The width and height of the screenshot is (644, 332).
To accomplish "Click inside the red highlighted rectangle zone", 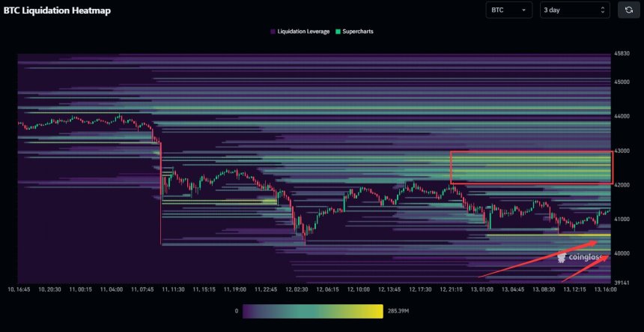I will point(531,168).
